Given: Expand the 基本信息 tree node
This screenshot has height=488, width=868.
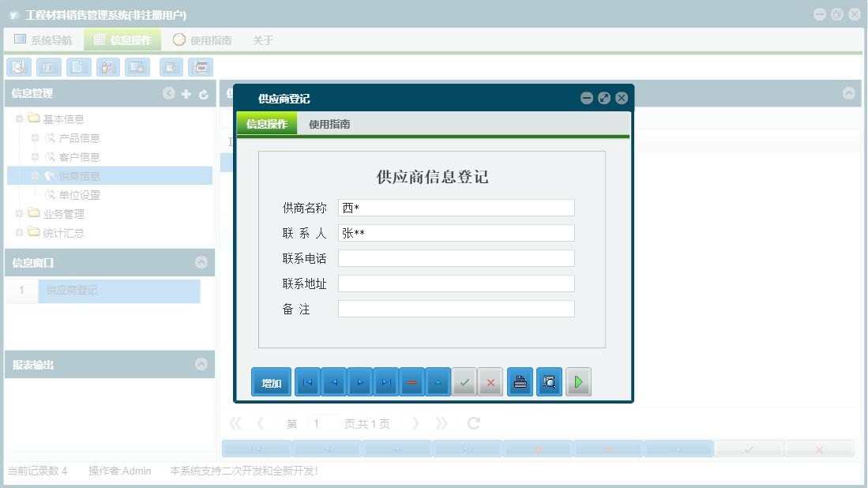Looking at the screenshot, I should tap(20, 119).
